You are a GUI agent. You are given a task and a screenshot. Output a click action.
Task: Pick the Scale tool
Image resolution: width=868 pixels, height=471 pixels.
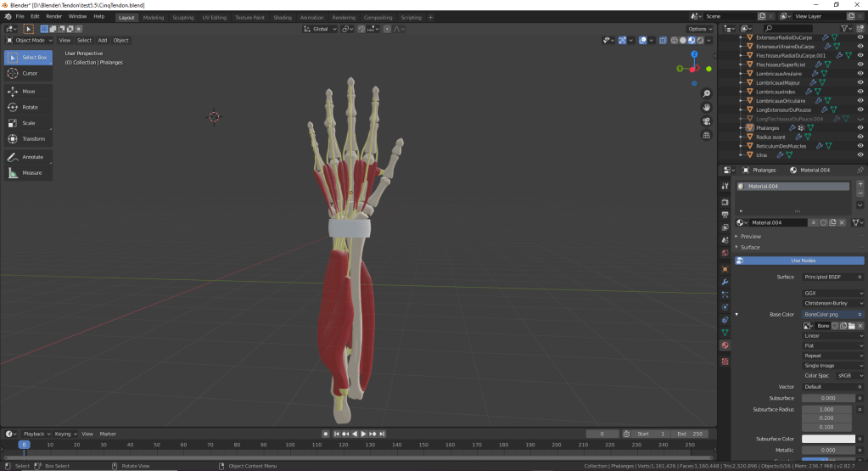click(28, 123)
